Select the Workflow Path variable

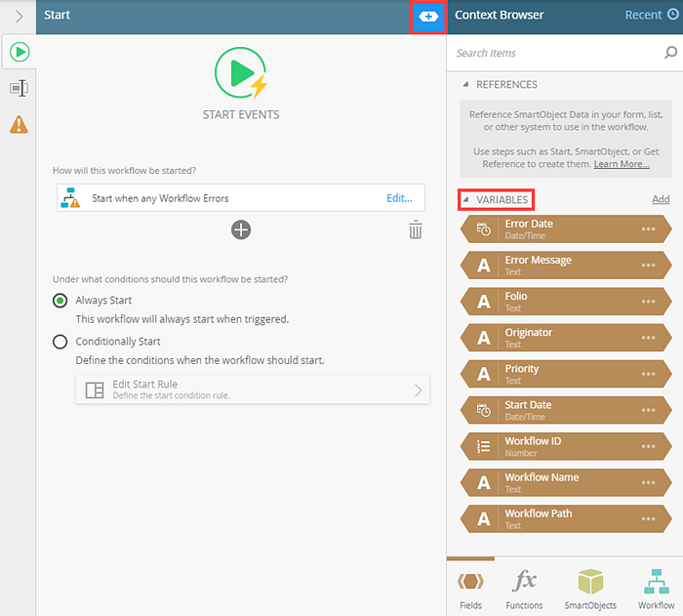pos(566,518)
